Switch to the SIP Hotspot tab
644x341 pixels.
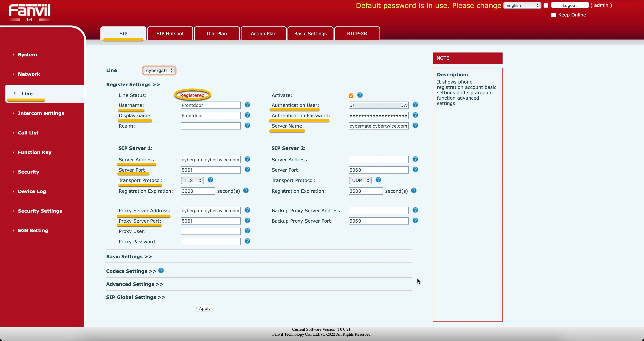(x=170, y=34)
